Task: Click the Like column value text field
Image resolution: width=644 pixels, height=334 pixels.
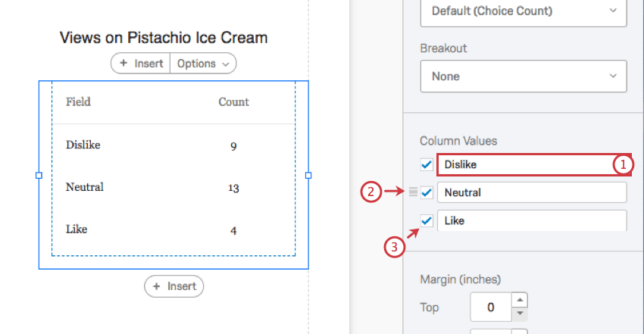Action: click(531, 220)
